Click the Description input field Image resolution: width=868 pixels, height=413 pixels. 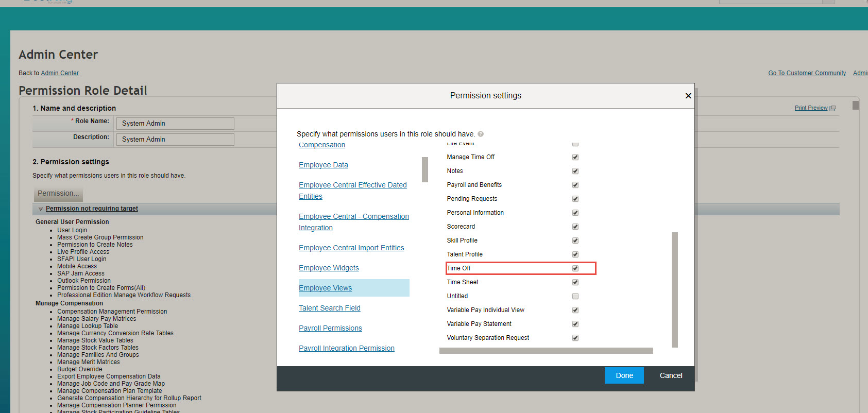[175, 140]
